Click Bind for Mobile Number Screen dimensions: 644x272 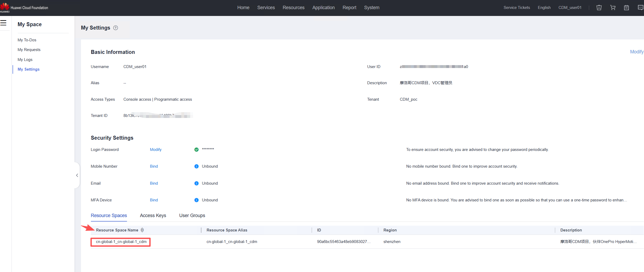pos(154,166)
